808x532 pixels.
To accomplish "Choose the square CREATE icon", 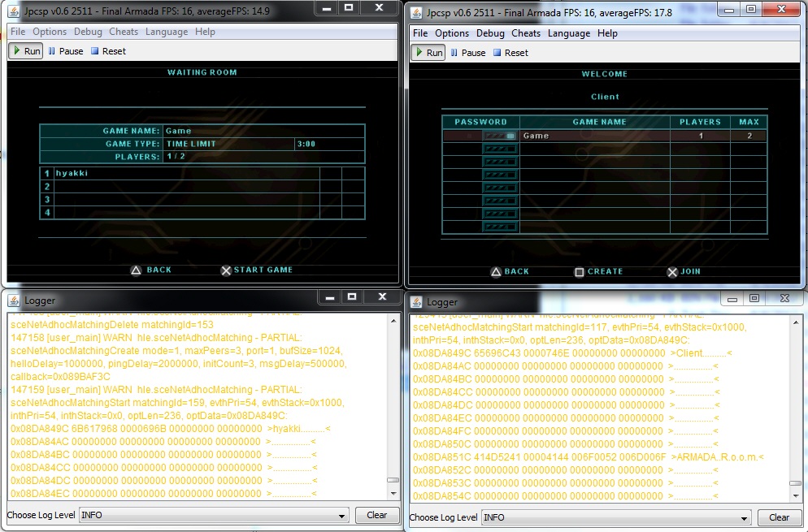I will click(580, 272).
